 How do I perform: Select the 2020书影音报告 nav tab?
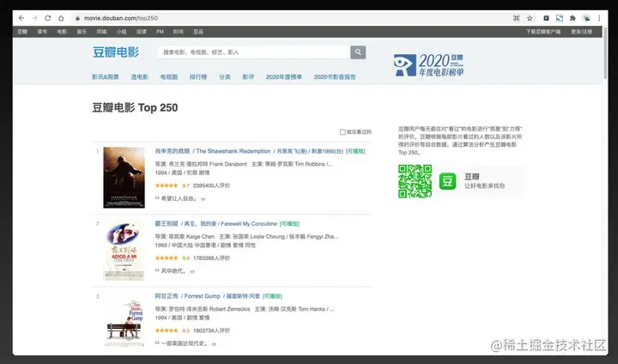335,77
